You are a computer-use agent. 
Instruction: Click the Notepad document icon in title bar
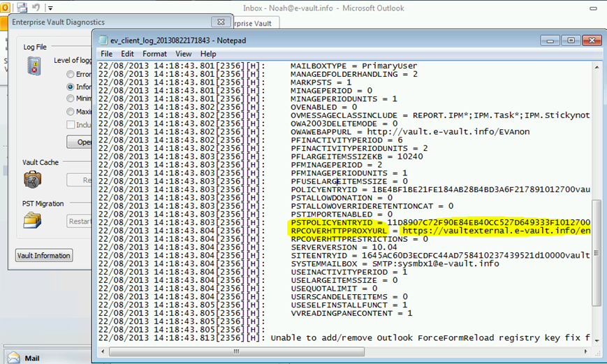(103, 40)
